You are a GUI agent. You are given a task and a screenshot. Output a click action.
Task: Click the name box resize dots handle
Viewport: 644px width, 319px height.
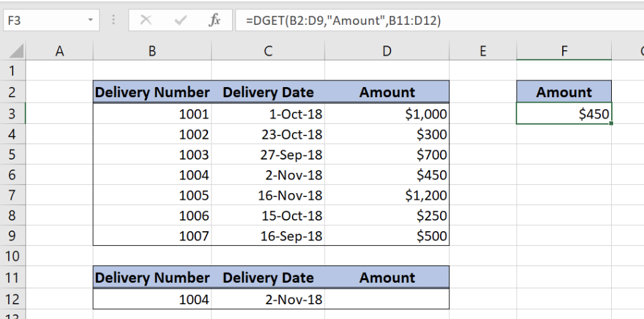(113, 21)
